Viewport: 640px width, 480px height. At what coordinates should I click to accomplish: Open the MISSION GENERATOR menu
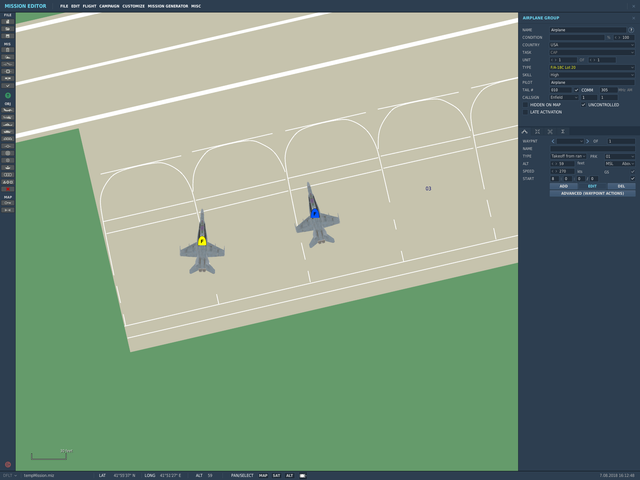pos(168,6)
